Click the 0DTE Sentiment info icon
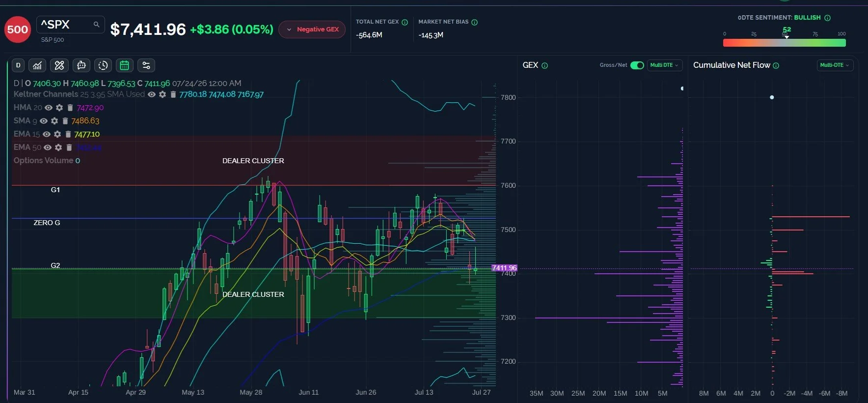Image resolution: width=868 pixels, height=403 pixels. click(x=827, y=18)
